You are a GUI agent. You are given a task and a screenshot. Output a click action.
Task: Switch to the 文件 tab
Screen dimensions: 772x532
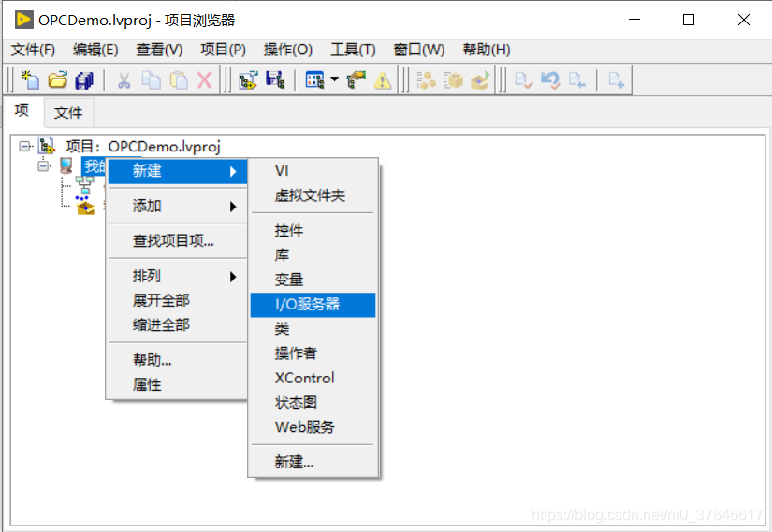pos(68,113)
